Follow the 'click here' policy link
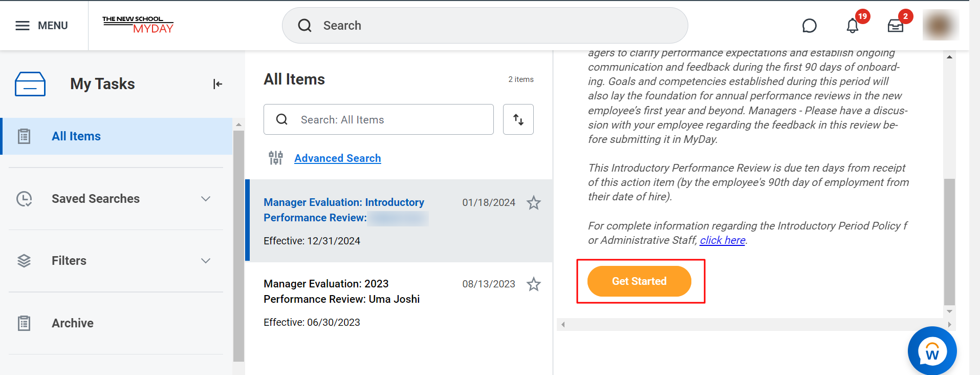This screenshot has width=980, height=375. [723, 240]
